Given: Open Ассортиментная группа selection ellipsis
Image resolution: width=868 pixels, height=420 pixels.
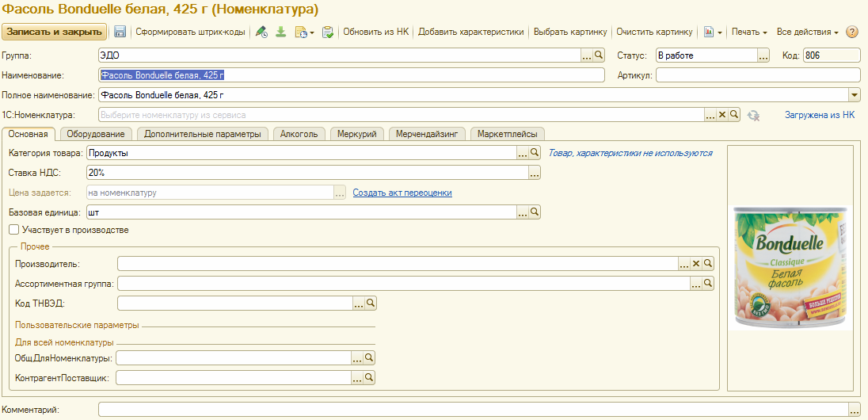Looking at the screenshot, I should pos(696,284).
